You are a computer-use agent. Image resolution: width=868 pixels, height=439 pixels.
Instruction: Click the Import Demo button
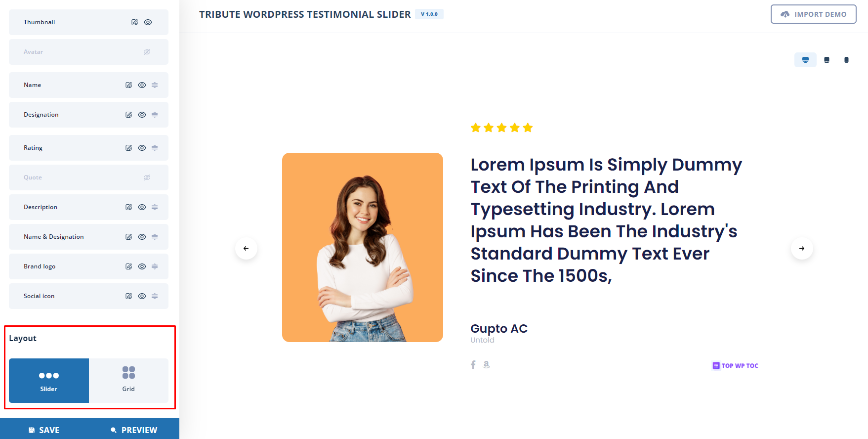tap(813, 14)
